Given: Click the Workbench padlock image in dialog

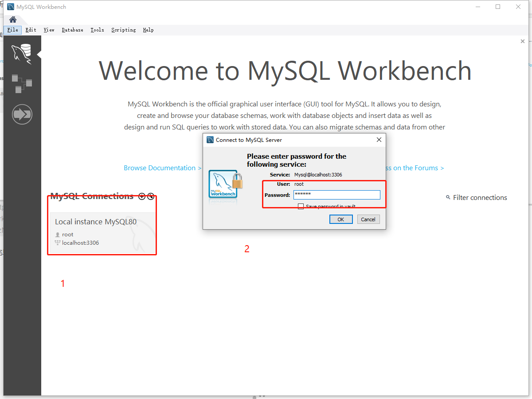Looking at the screenshot, I should tap(225, 185).
